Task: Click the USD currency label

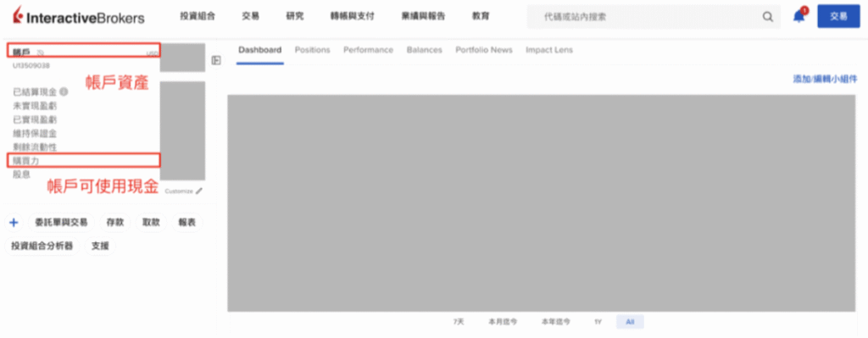Action: pos(153,53)
